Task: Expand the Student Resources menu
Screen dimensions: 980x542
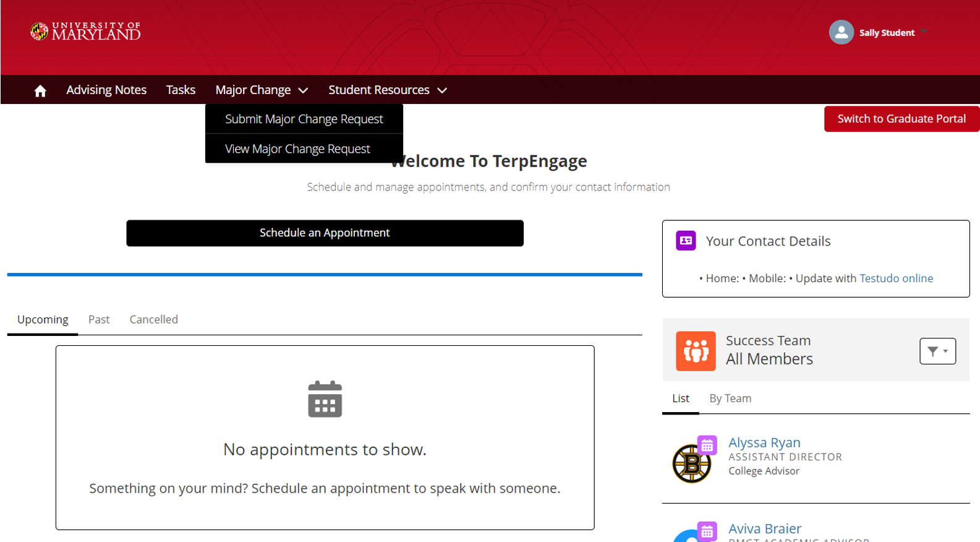Action: 388,90
